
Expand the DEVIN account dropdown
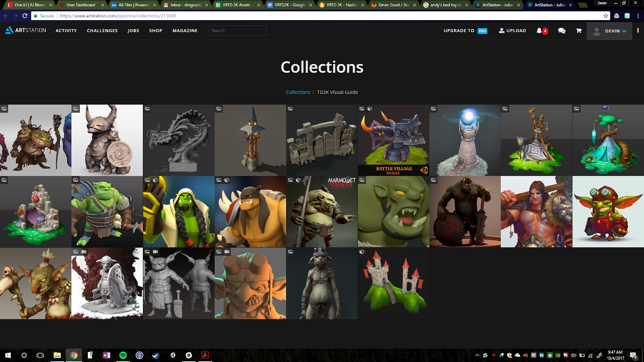(609, 31)
